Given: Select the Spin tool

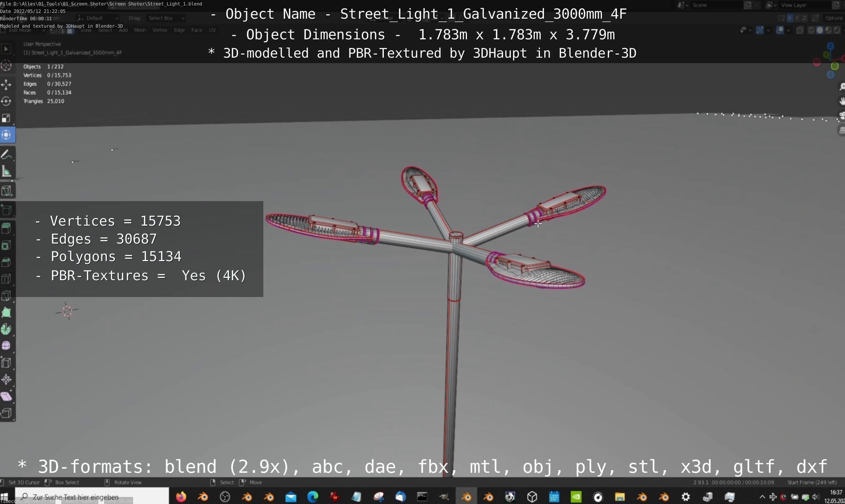Looking at the screenshot, I should [6, 329].
